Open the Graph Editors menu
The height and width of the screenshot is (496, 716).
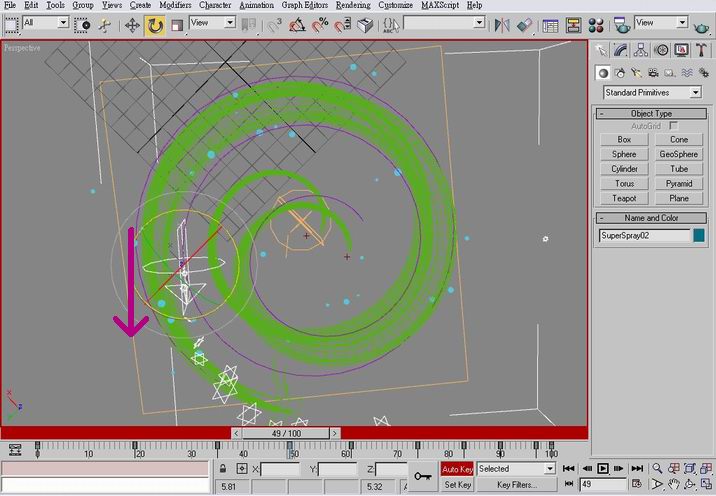pos(305,5)
